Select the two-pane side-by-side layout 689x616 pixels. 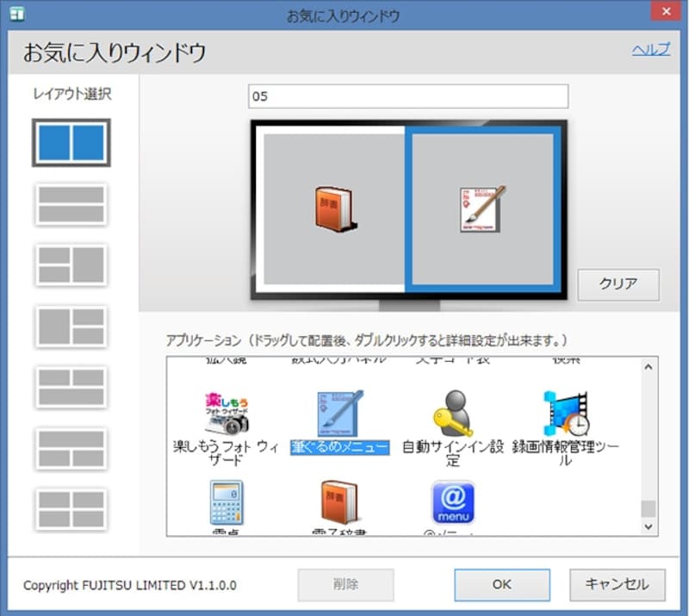pyautogui.click(x=72, y=142)
